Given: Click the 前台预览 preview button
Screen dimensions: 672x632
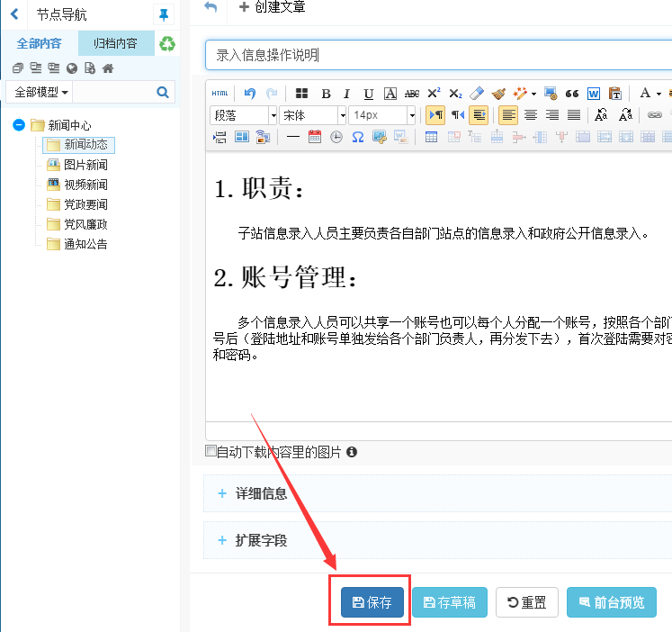Looking at the screenshot, I should pyautogui.click(x=611, y=602).
